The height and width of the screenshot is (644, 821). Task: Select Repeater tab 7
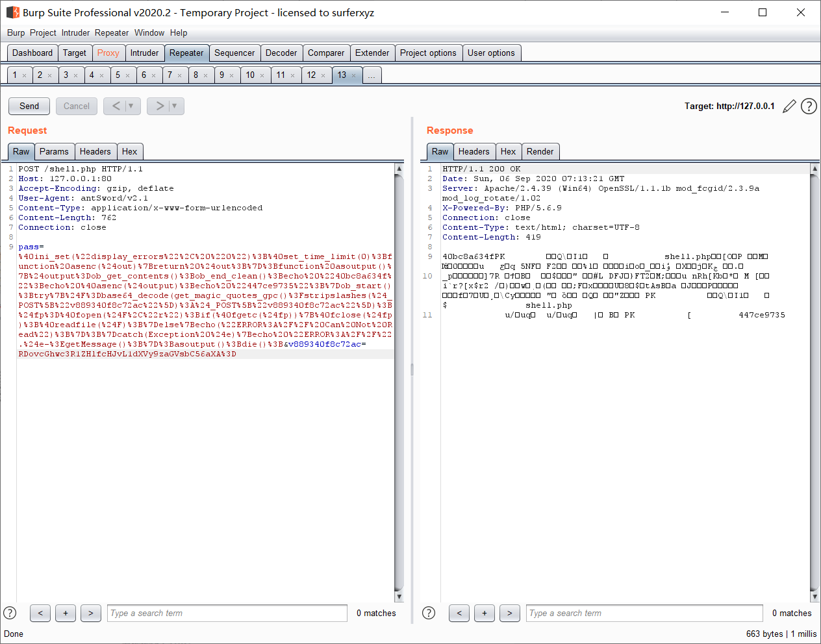170,75
